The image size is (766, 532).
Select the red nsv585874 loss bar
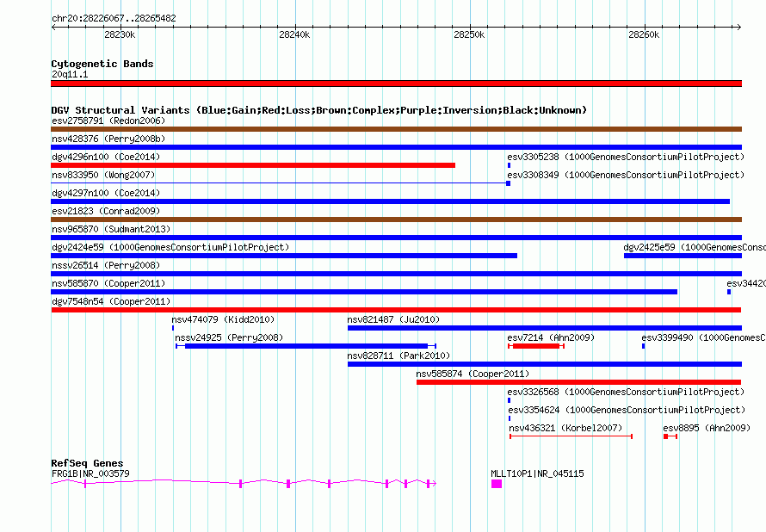579,382
